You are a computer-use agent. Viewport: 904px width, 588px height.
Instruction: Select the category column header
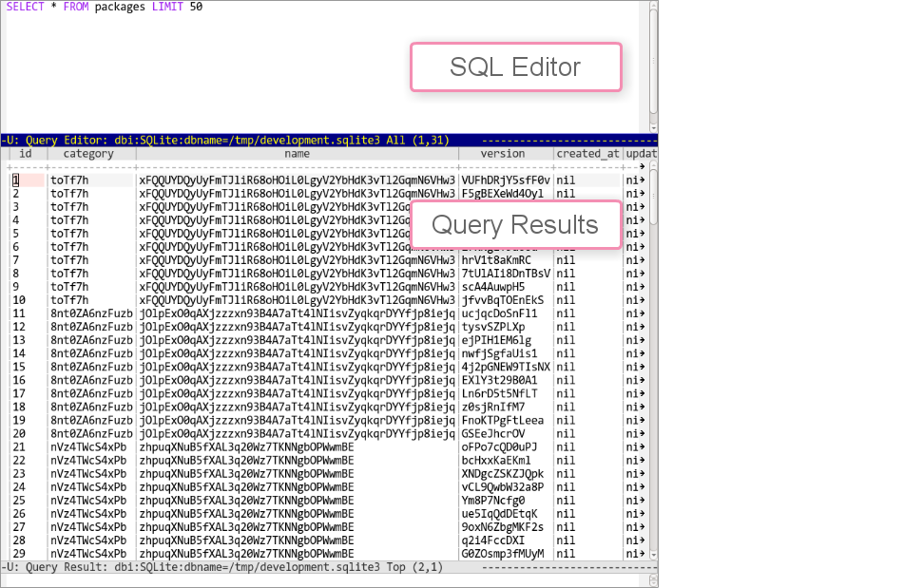pos(87,153)
